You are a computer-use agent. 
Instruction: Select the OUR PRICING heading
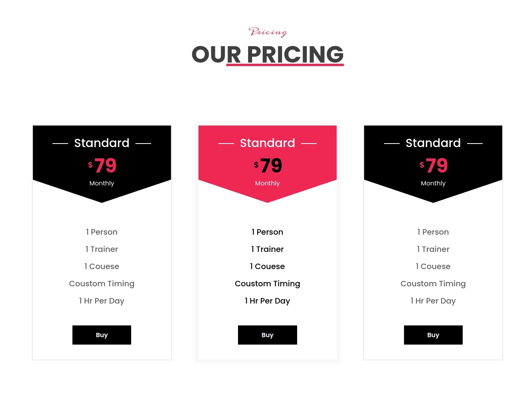pyautogui.click(x=267, y=54)
